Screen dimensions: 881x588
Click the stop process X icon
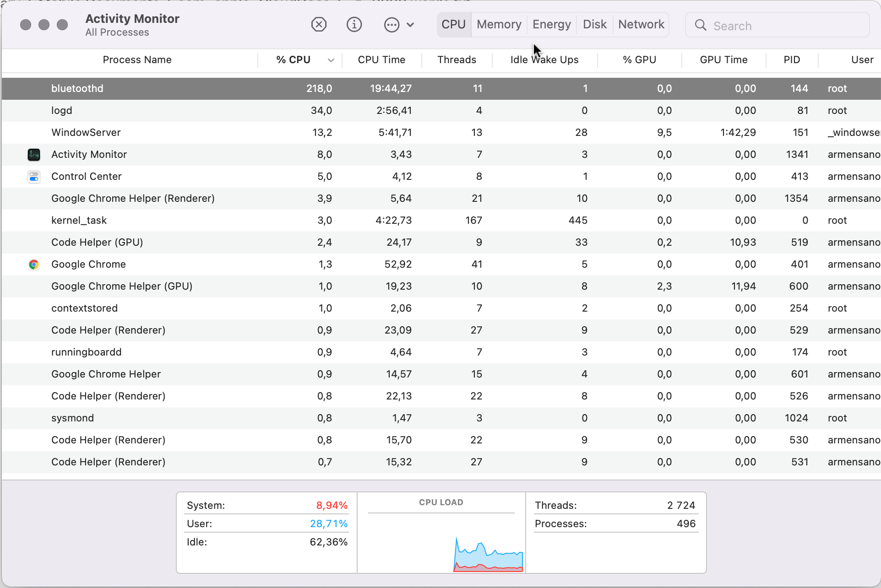coord(319,24)
